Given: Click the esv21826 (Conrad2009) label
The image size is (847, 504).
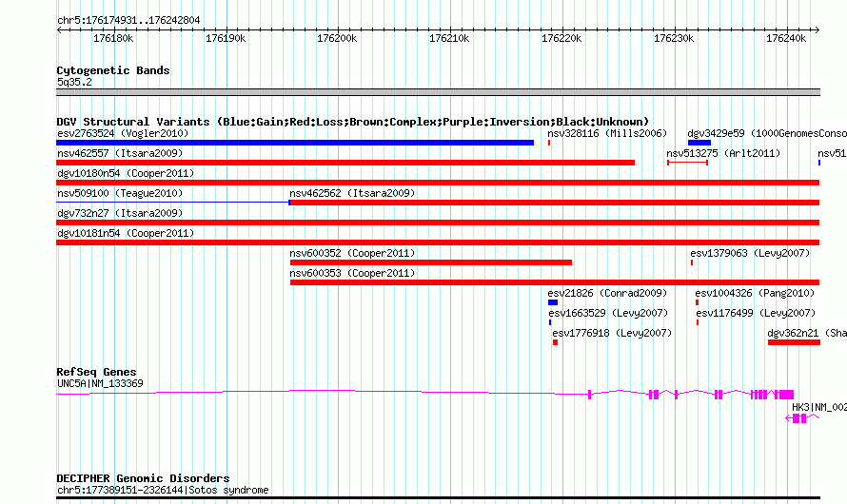Looking at the screenshot, I should click(607, 293).
